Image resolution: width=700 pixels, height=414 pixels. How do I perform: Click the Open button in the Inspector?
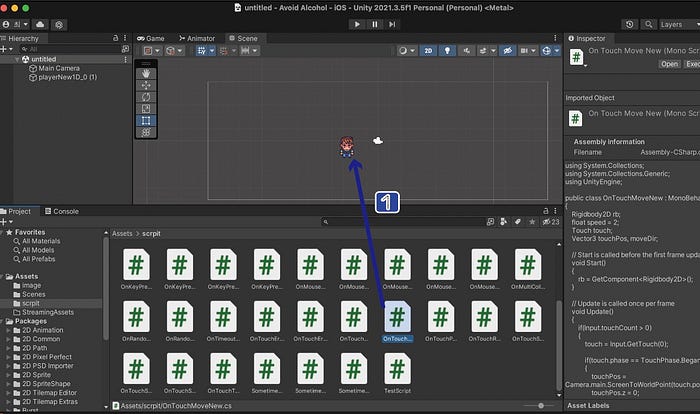[x=669, y=64]
